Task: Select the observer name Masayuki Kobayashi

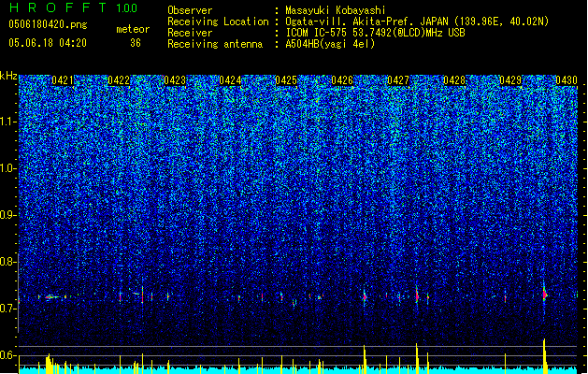Action: (x=336, y=10)
